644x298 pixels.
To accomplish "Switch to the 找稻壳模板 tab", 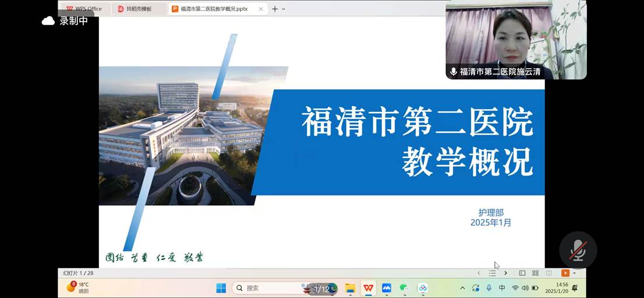I will click(139, 9).
